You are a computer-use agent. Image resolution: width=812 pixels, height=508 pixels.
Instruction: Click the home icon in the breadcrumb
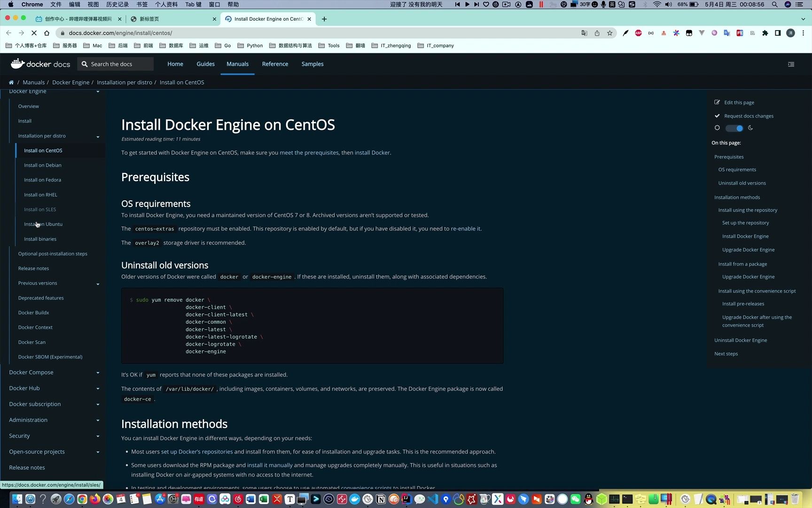(11, 82)
